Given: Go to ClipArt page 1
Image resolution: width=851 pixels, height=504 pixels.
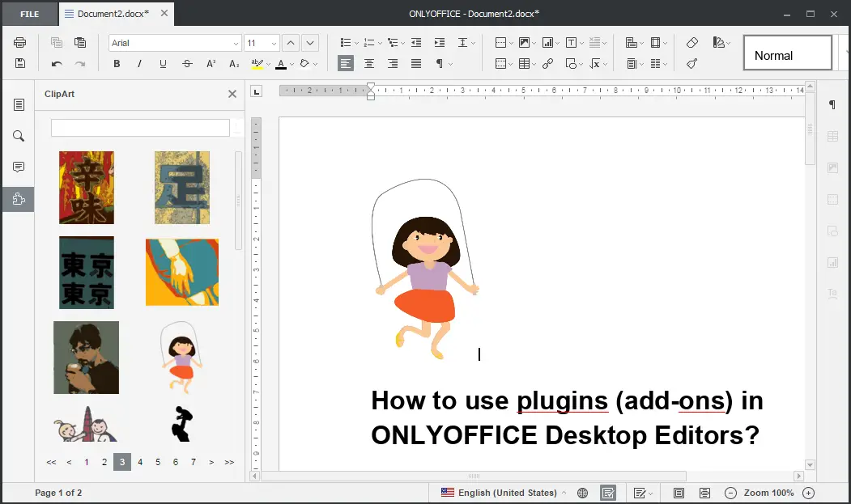Looking at the screenshot, I should click(87, 462).
